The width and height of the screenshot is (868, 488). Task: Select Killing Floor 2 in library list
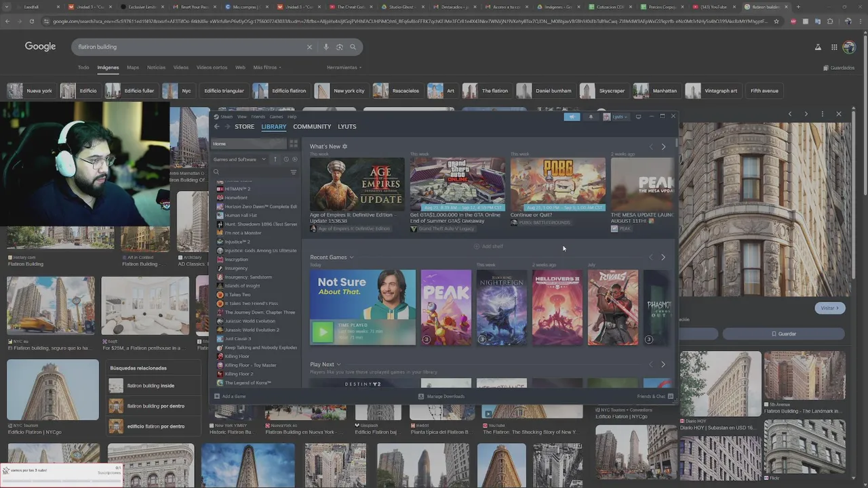coord(239,374)
